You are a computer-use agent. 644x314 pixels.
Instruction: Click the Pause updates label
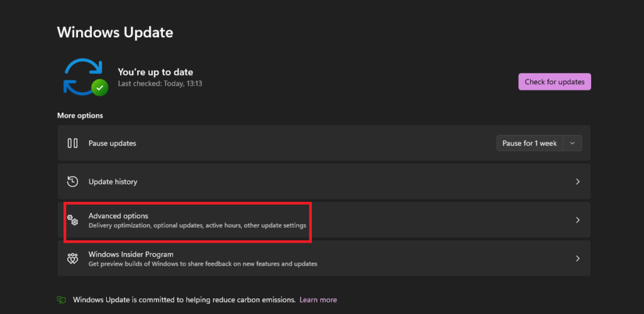point(112,143)
